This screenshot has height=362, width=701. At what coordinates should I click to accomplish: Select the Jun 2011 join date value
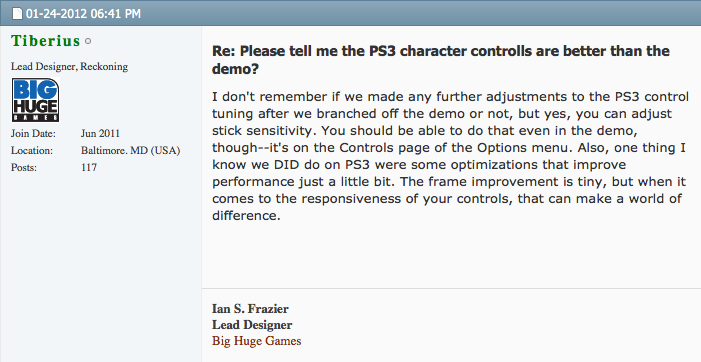(100, 134)
